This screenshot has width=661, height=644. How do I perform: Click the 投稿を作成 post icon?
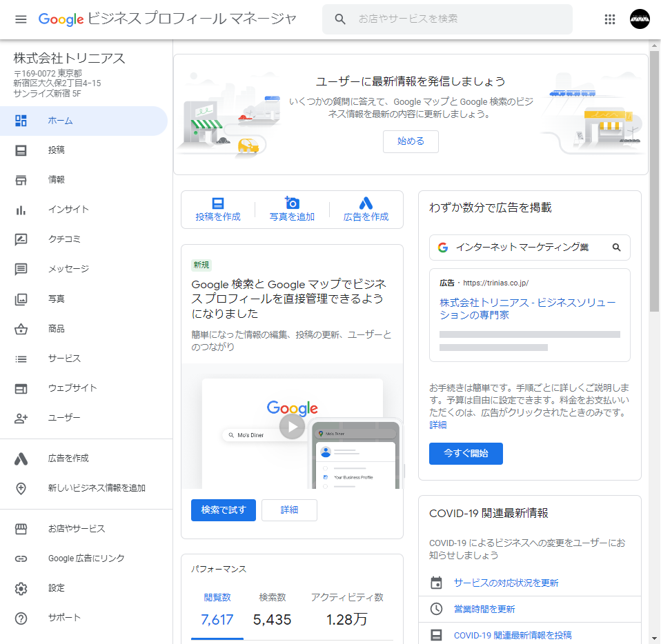pos(218,203)
